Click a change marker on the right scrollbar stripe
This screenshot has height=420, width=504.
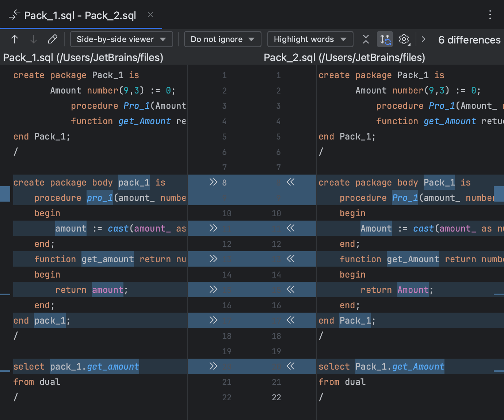point(500,194)
